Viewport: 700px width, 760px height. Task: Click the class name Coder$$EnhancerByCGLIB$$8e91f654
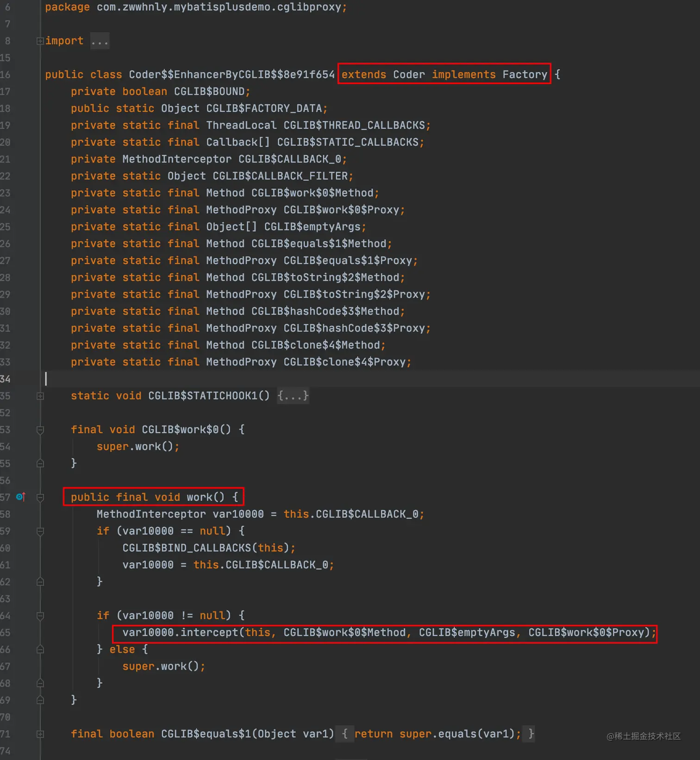pyautogui.click(x=231, y=75)
